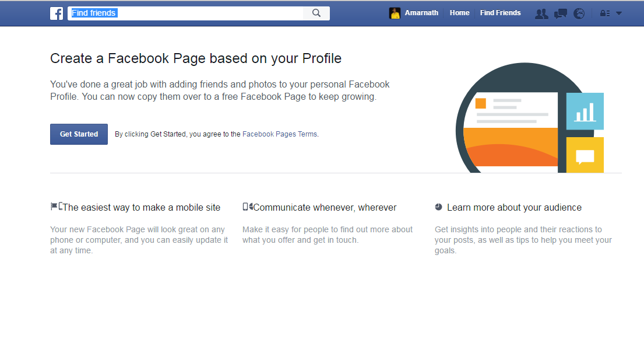Open the privacy shortcuts lock icon
The height and width of the screenshot is (363, 644).
(x=604, y=13)
